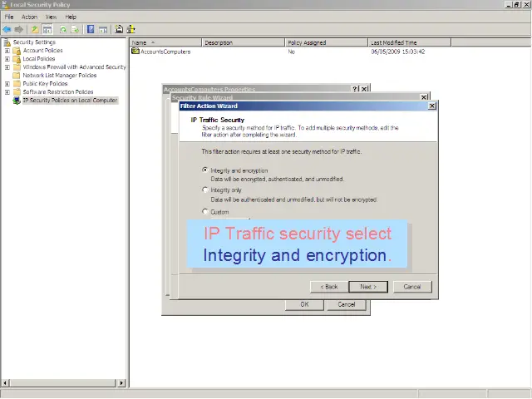Choose the Custom security method option

(x=206, y=211)
